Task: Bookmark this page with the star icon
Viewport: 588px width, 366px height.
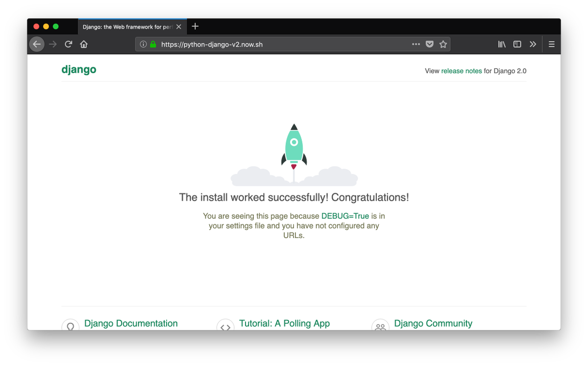Action: pos(443,44)
